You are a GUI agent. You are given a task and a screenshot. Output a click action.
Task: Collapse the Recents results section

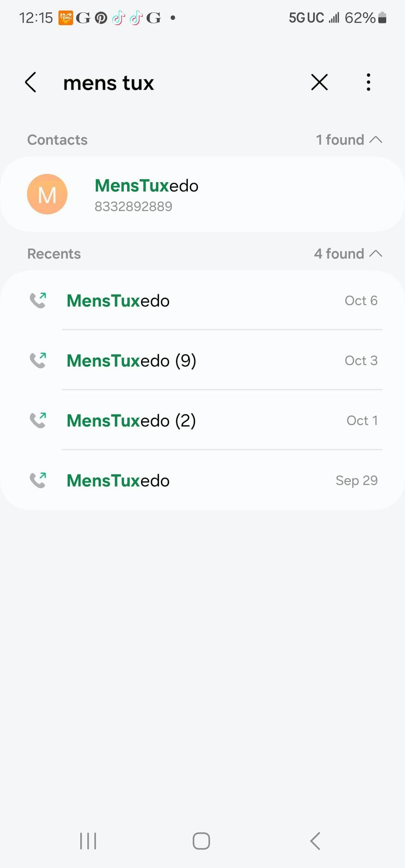tap(376, 253)
